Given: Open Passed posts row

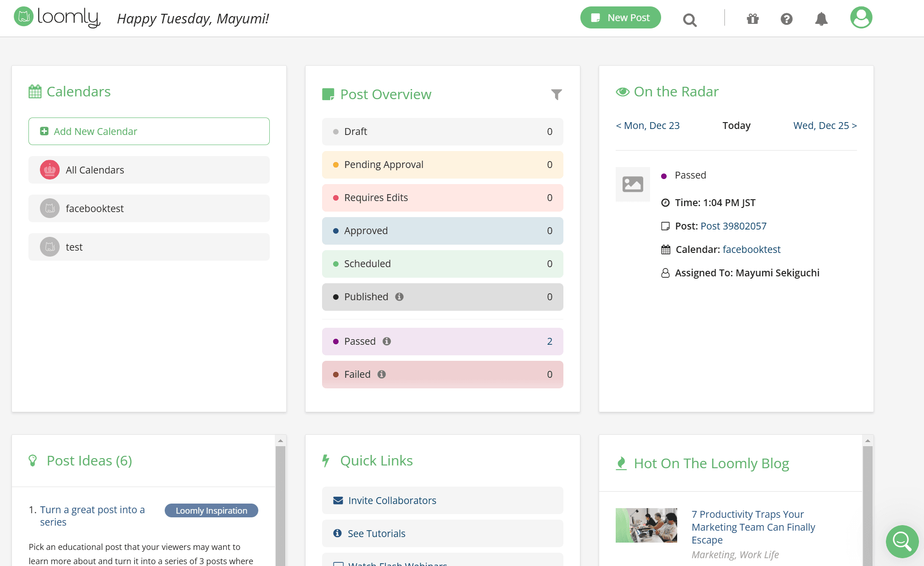Looking at the screenshot, I should (x=443, y=342).
